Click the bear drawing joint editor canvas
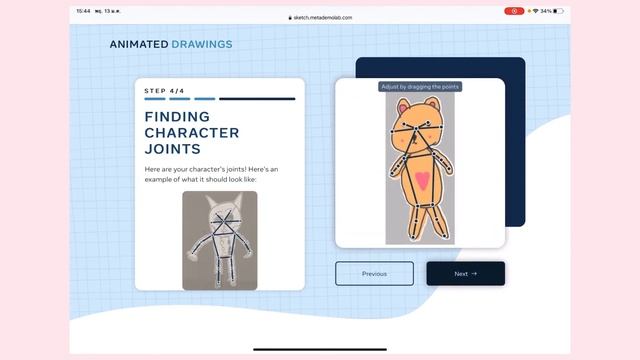The width and height of the screenshot is (640, 360). 420,167
